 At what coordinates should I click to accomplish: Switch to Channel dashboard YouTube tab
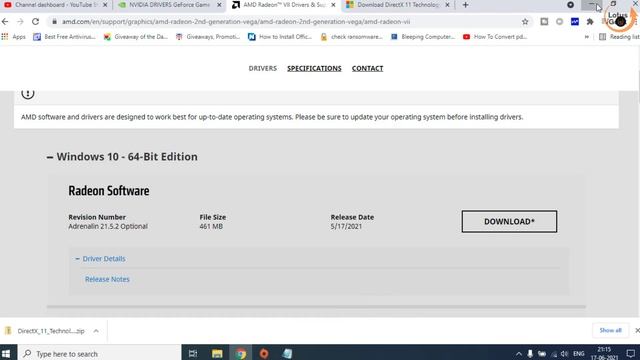coord(55,5)
